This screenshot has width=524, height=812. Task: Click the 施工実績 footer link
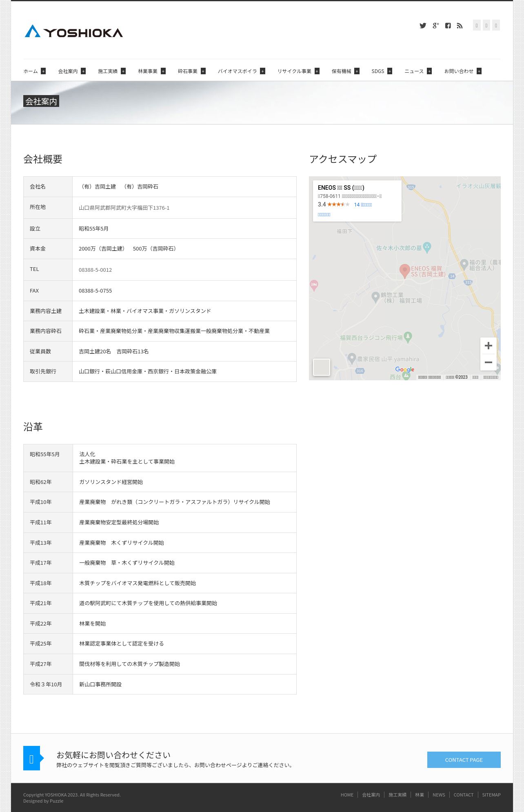(397, 794)
